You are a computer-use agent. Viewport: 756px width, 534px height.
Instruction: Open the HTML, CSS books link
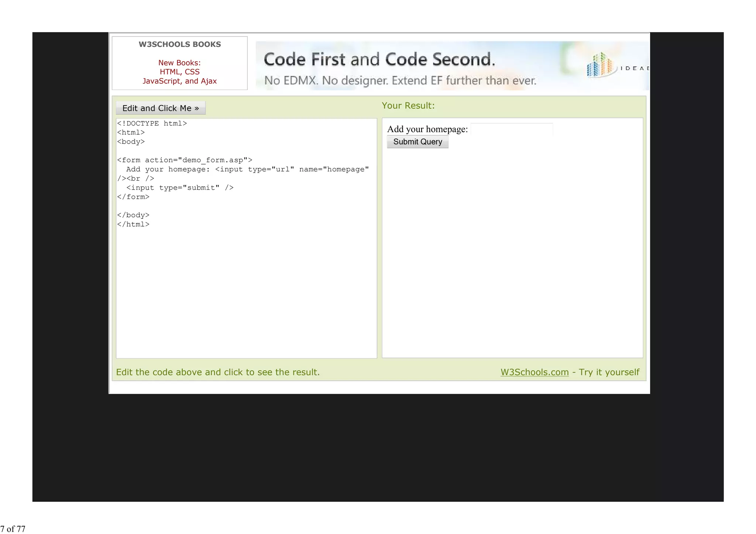tap(179, 72)
